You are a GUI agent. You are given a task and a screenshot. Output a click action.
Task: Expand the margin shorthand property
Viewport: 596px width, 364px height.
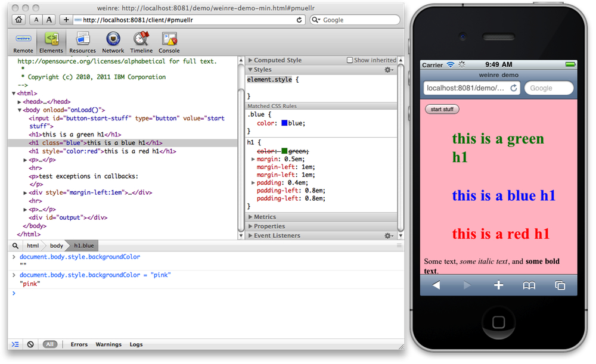pyautogui.click(x=253, y=159)
